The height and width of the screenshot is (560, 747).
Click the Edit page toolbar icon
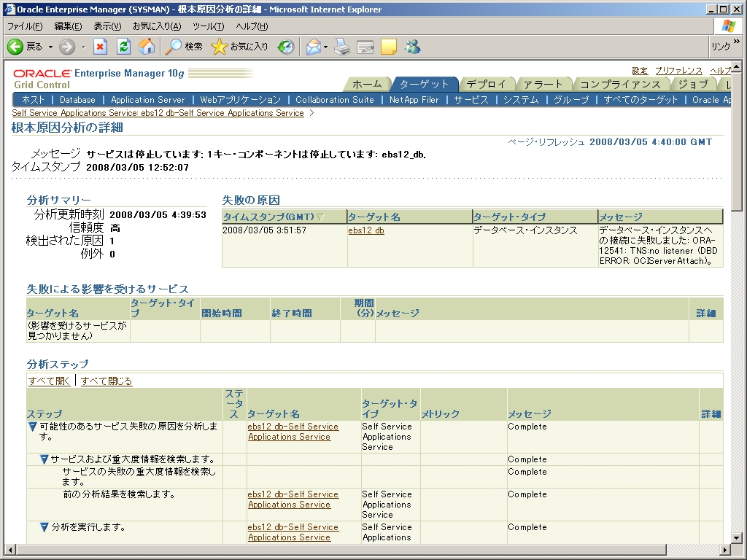pos(365,47)
